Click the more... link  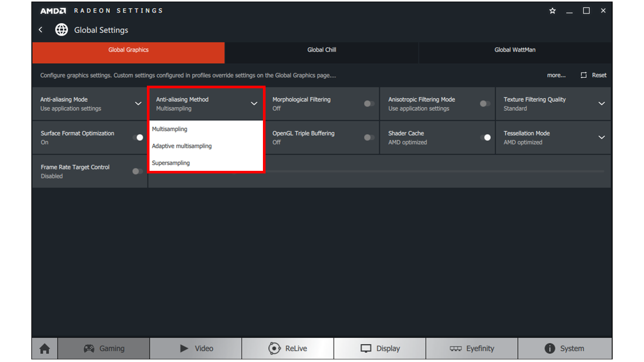point(556,75)
